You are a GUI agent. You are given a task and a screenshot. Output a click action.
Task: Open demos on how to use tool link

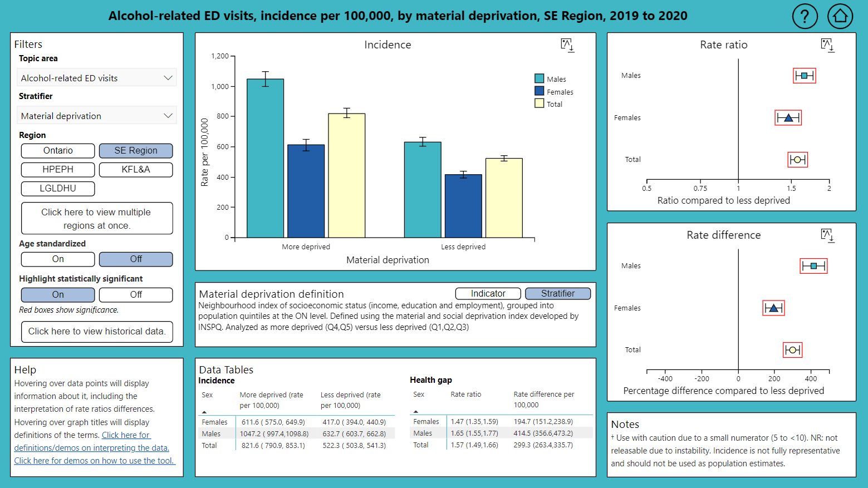95,461
